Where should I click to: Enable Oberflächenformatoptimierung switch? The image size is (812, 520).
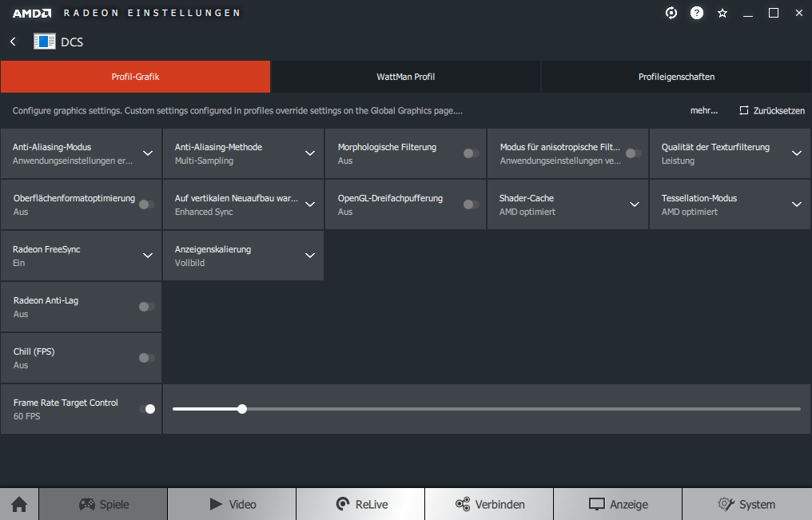146,204
